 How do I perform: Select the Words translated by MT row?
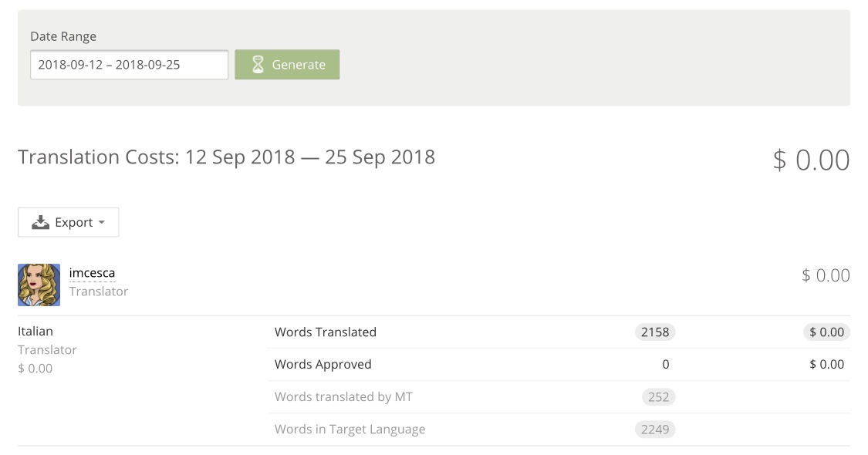pyautogui.click(x=559, y=397)
